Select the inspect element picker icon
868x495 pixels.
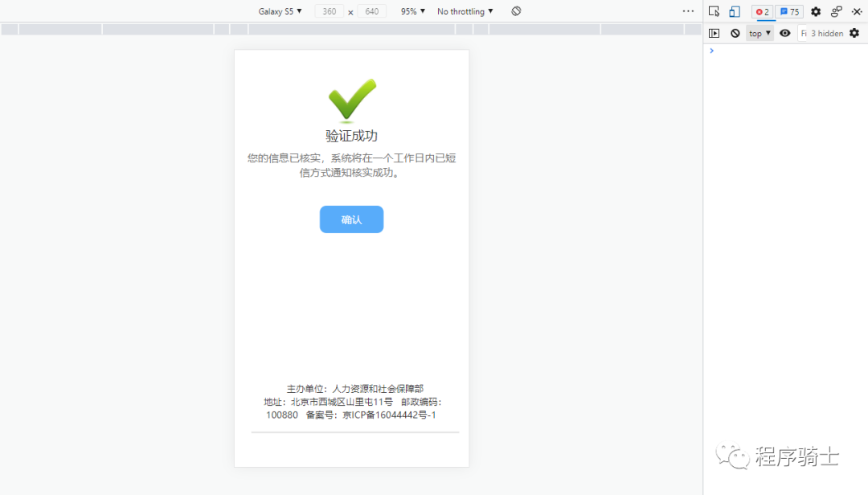[x=714, y=11]
